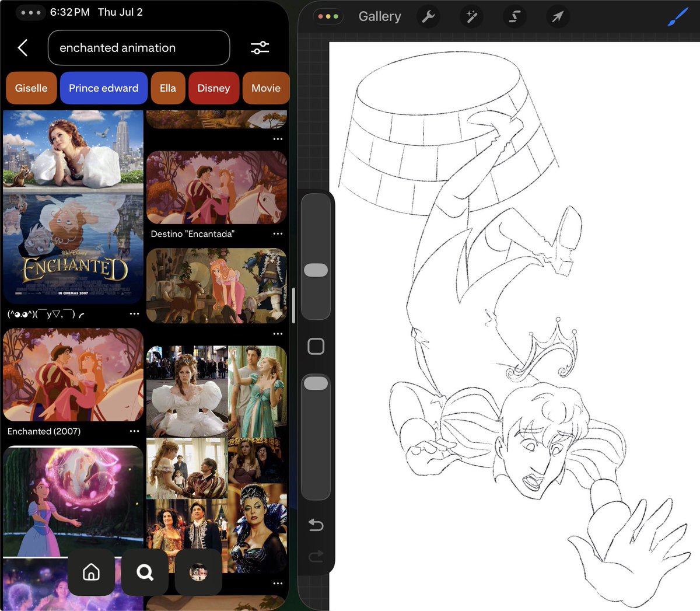Select the Giselle search suggestion chip

[32, 88]
